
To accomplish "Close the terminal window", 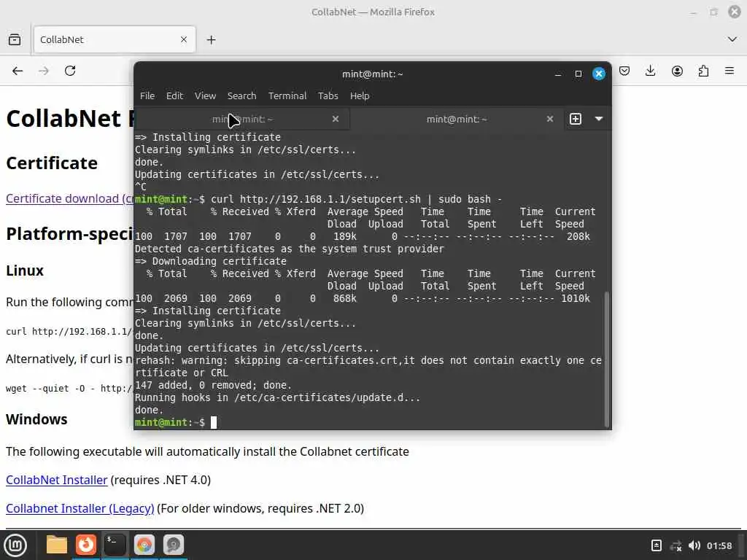I will (x=599, y=74).
